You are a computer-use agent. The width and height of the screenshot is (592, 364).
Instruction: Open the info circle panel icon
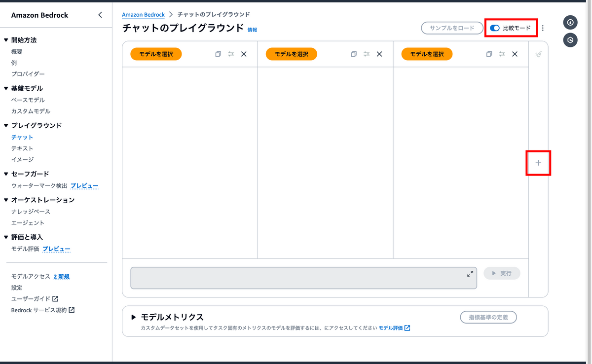[570, 22]
